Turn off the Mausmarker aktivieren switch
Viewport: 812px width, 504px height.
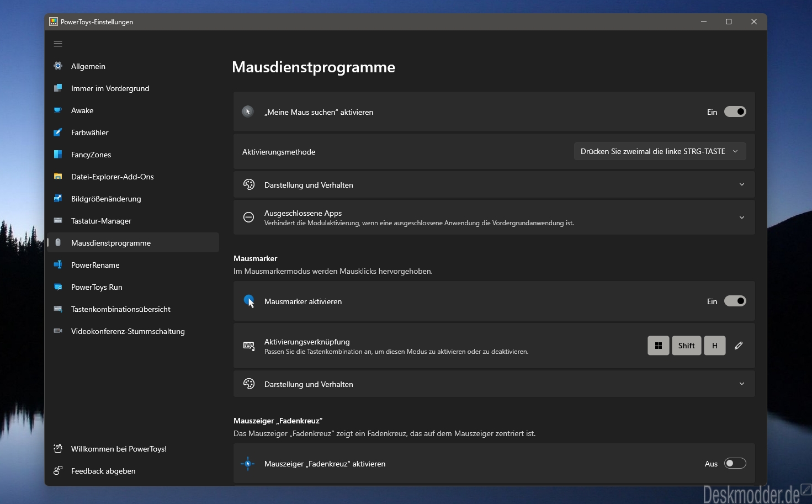[735, 301]
